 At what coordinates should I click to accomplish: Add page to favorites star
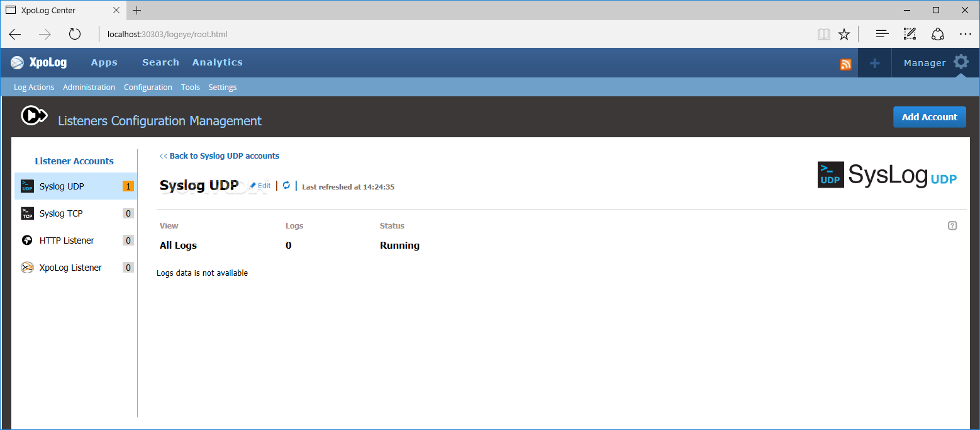[x=844, y=35]
